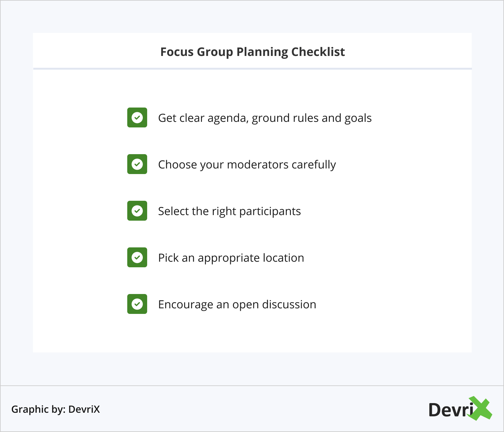
Task: Click the DevriX logo wordmark letters "Devri"
Action: [450, 410]
